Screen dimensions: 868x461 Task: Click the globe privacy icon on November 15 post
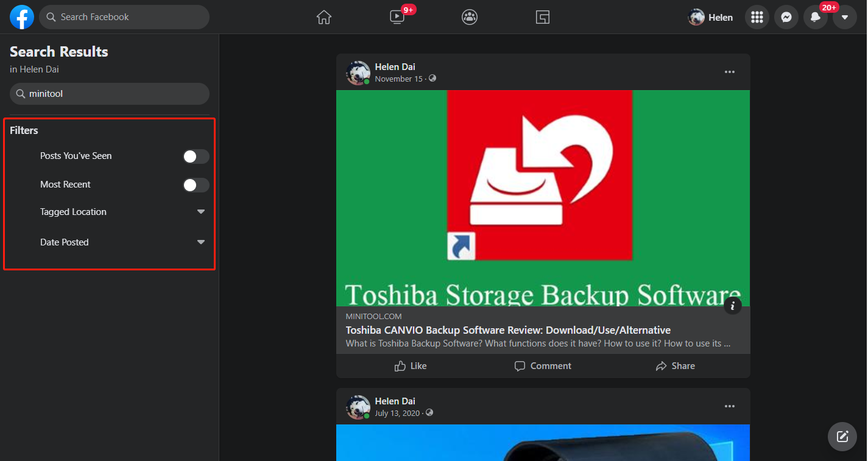pyautogui.click(x=432, y=79)
